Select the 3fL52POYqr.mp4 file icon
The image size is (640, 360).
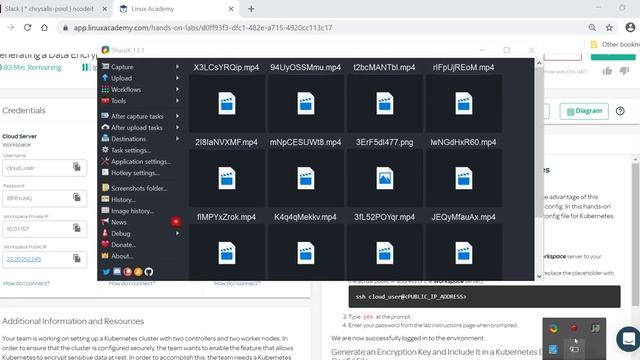[x=384, y=253]
